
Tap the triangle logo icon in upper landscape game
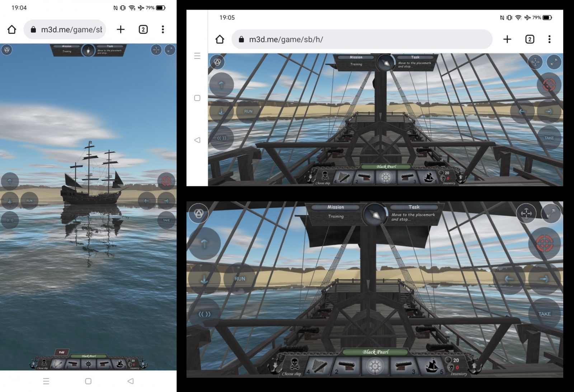(217, 62)
